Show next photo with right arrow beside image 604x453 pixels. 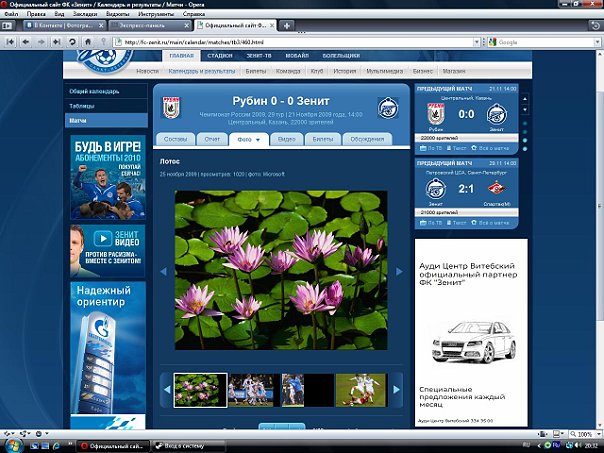[398, 271]
